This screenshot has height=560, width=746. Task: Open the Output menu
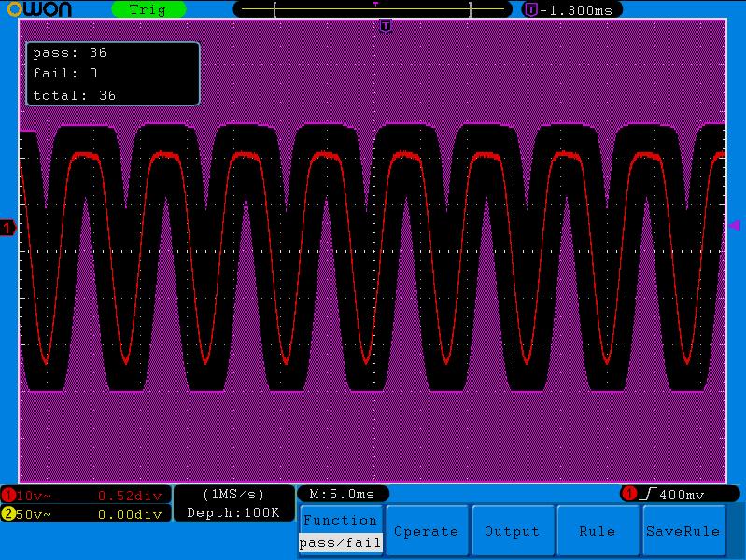(x=513, y=530)
